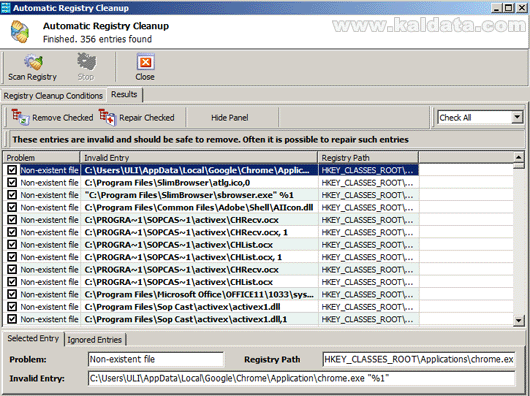The image size is (530, 396).
Task: Open the Check All dropdown
Action: (517, 117)
